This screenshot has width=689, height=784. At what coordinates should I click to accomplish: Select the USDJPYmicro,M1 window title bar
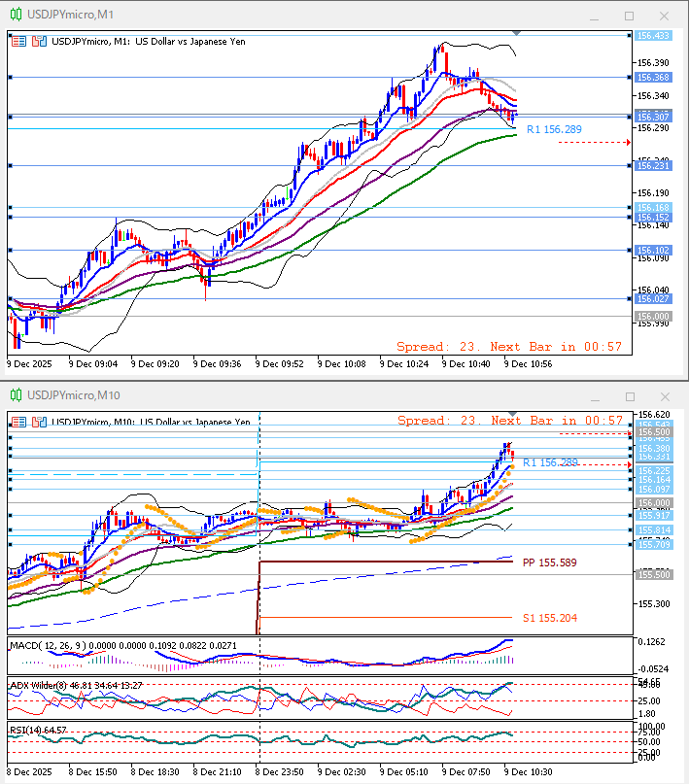[x=292, y=16]
